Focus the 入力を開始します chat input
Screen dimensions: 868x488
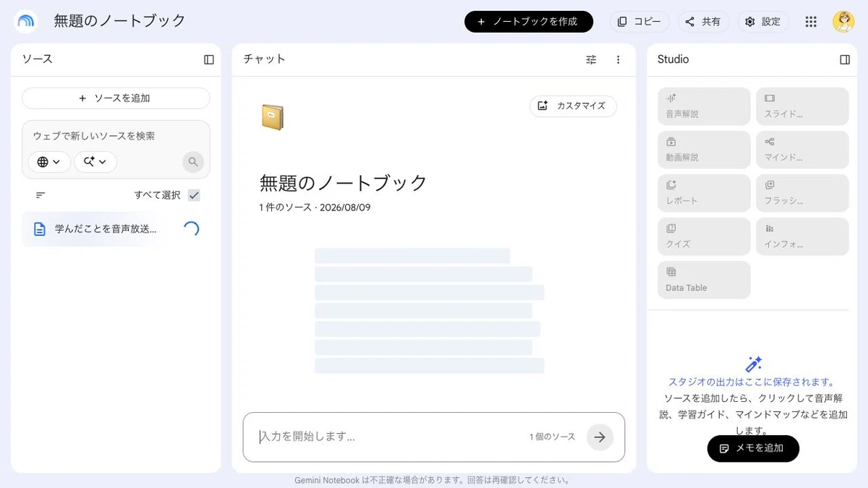tap(391, 437)
